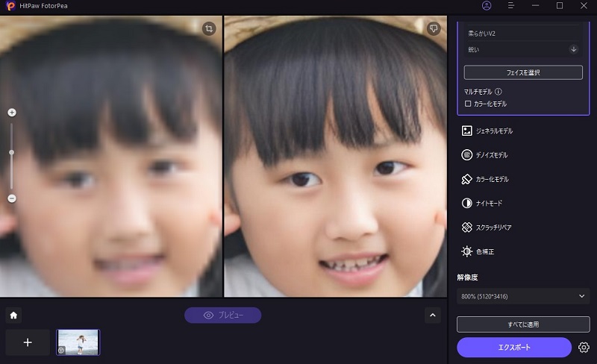The image size is (597, 364).
Task: Collapse the thumbnail strip with the chevron
Action: pyautogui.click(x=433, y=315)
